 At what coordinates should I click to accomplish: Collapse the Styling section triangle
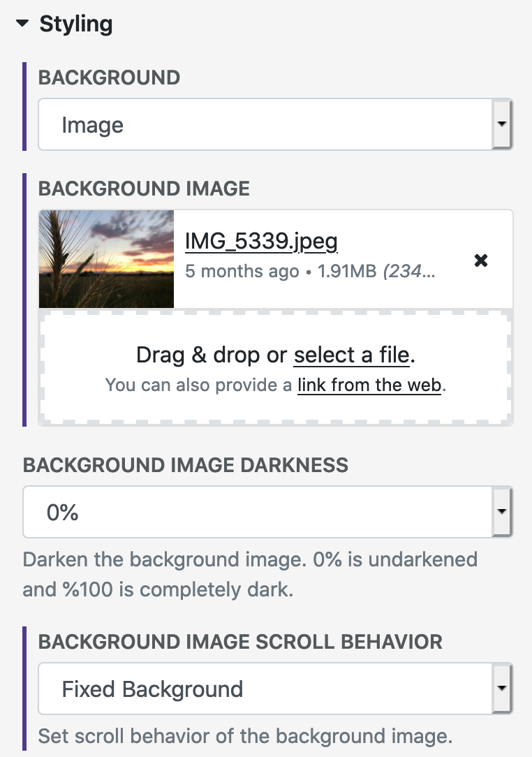pyautogui.click(x=22, y=22)
